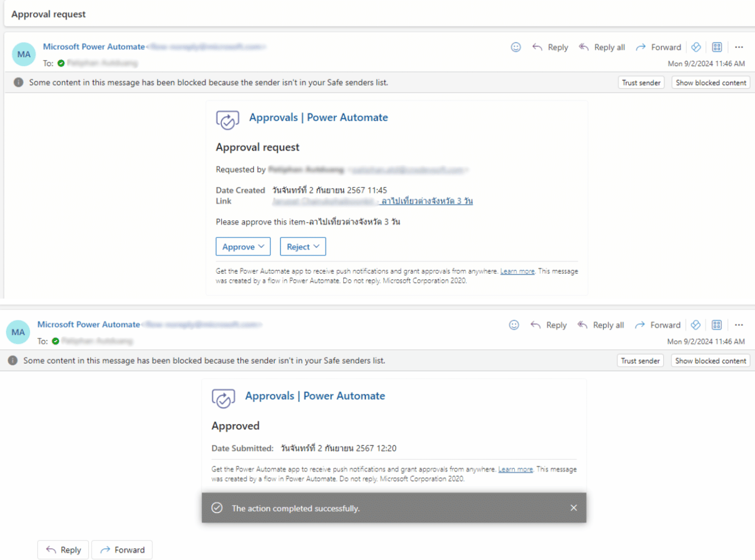
Task: Click the emoji reaction icon in the first email
Action: click(x=515, y=47)
